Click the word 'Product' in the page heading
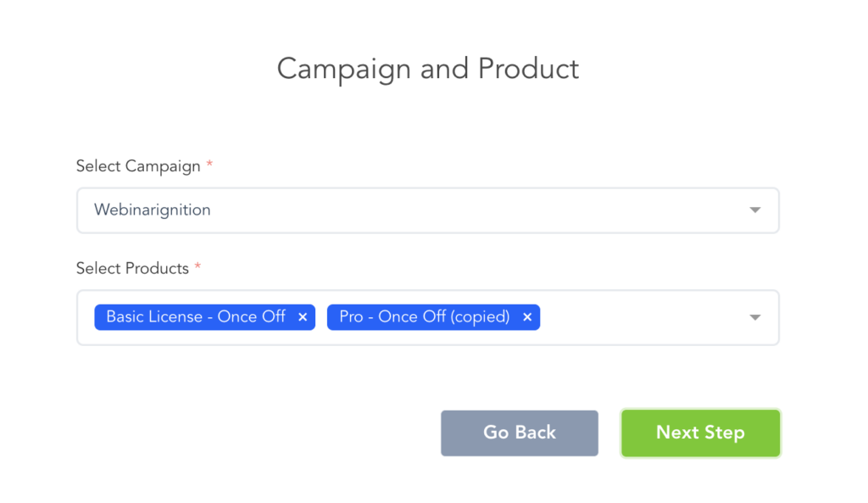Viewport: 868px width, 503px height. pos(528,69)
